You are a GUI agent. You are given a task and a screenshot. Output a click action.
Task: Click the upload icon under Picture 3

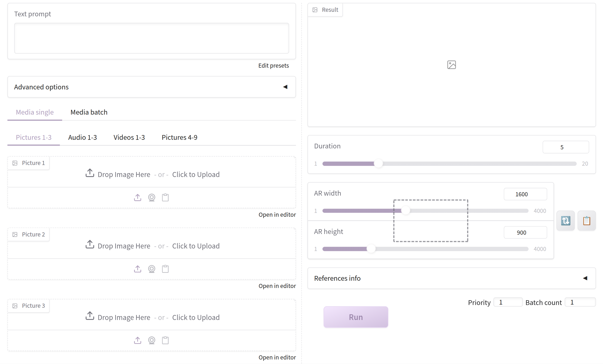pyautogui.click(x=137, y=340)
